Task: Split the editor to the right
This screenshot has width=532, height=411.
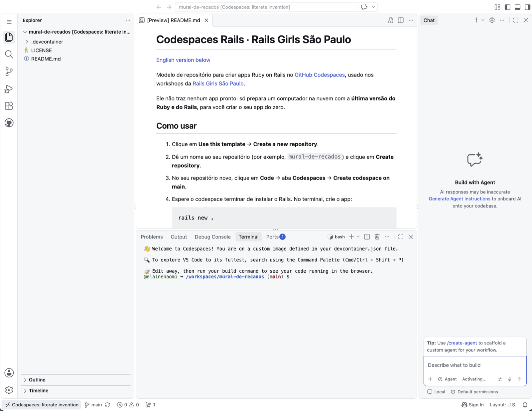Action: point(401,20)
